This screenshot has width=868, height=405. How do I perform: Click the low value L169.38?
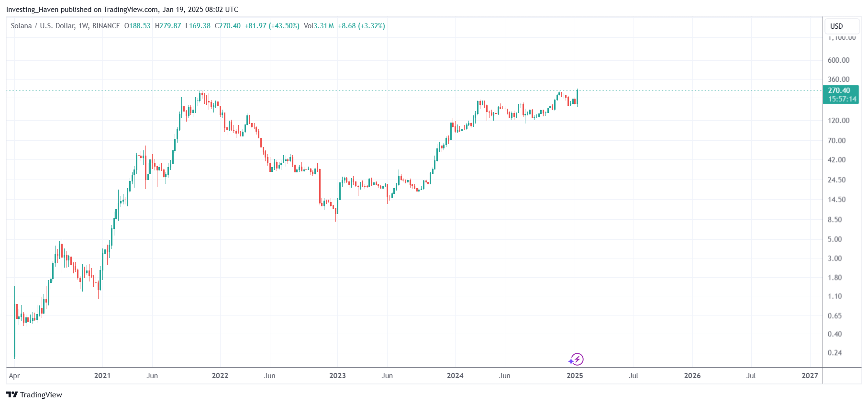[198, 26]
